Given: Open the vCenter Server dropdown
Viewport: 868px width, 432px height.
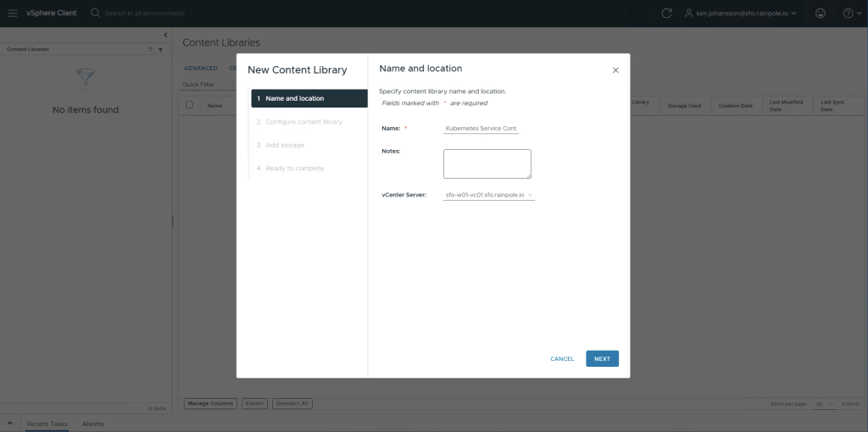Looking at the screenshot, I should click(x=489, y=195).
